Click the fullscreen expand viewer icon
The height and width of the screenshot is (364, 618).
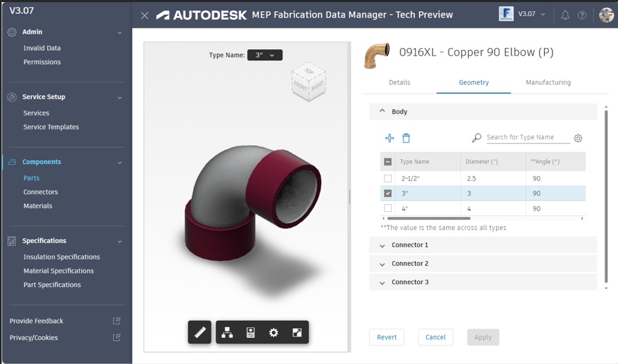[297, 333]
